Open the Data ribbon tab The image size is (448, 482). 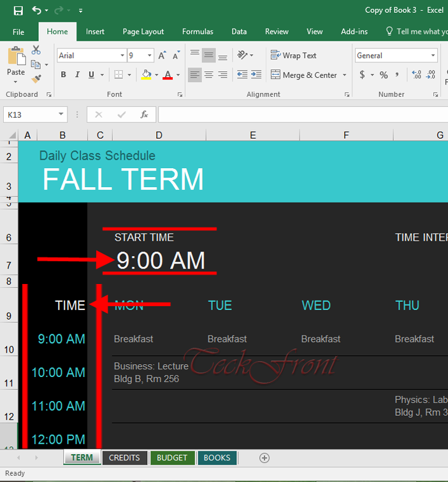point(239,32)
